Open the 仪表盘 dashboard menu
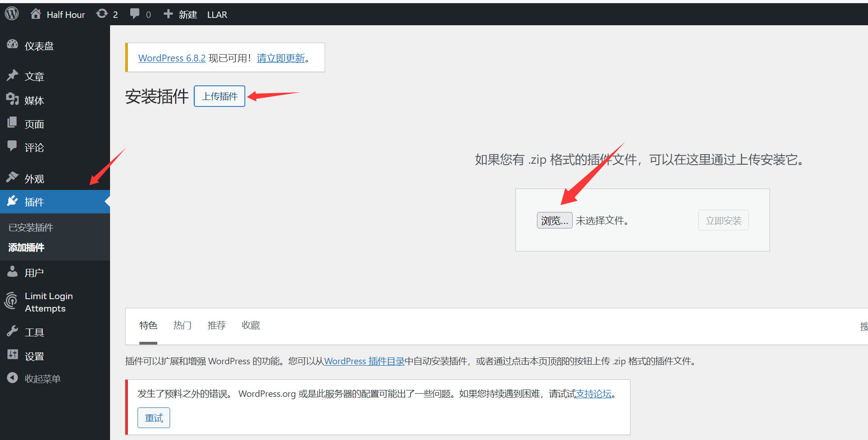This screenshot has height=440, width=868. point(39,46)
